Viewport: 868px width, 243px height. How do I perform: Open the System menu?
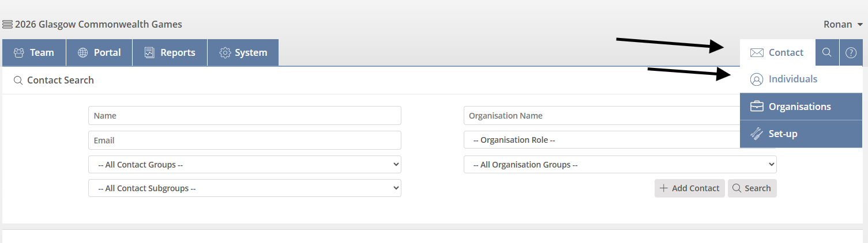243,52
